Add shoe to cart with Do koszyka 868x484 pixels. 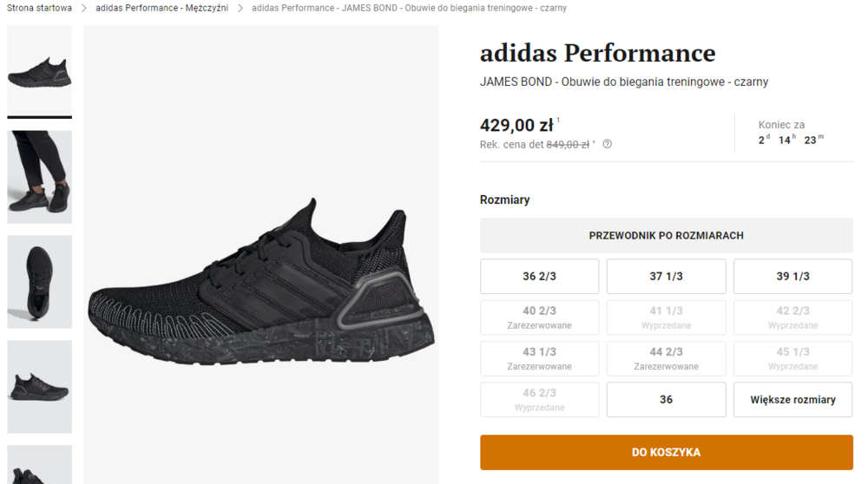(x=666, y=452)
